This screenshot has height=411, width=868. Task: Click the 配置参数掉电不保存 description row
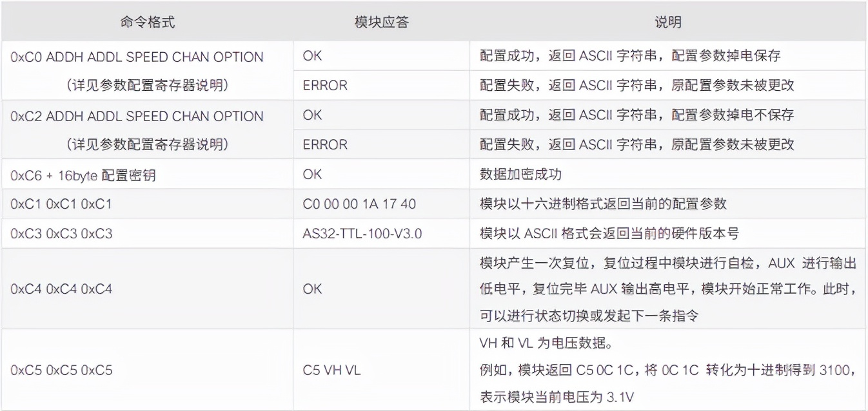click(636, 115)
